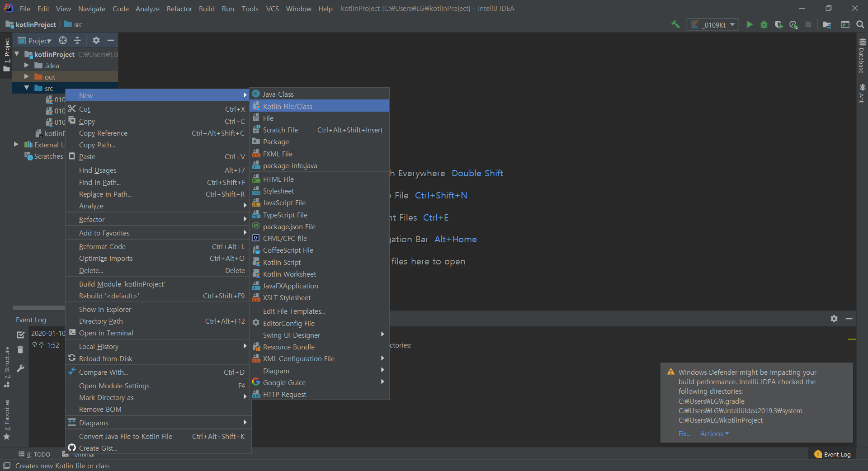Click src breadcrumb in navigation bar
The image size is (868, 471).
[73, 24]
